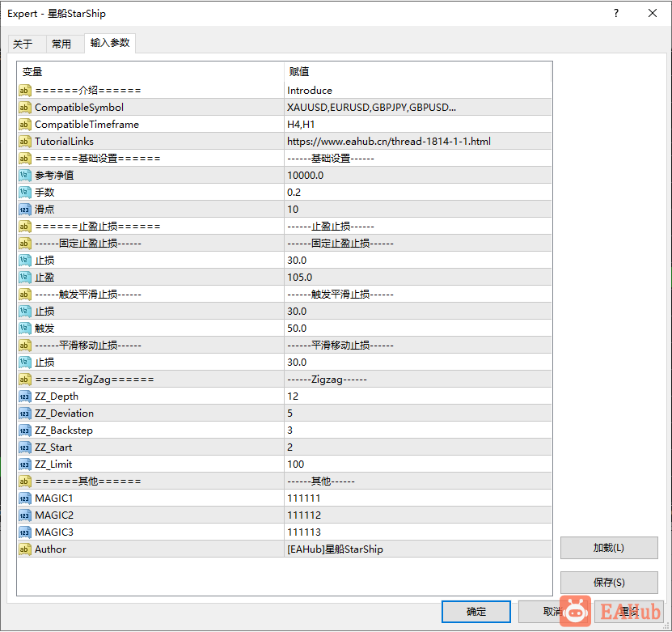Image resolution: width=672 pixels, height=632 pixels.
Task: Click the double-type icon beside 触发
Action: [x=25, y=329]
